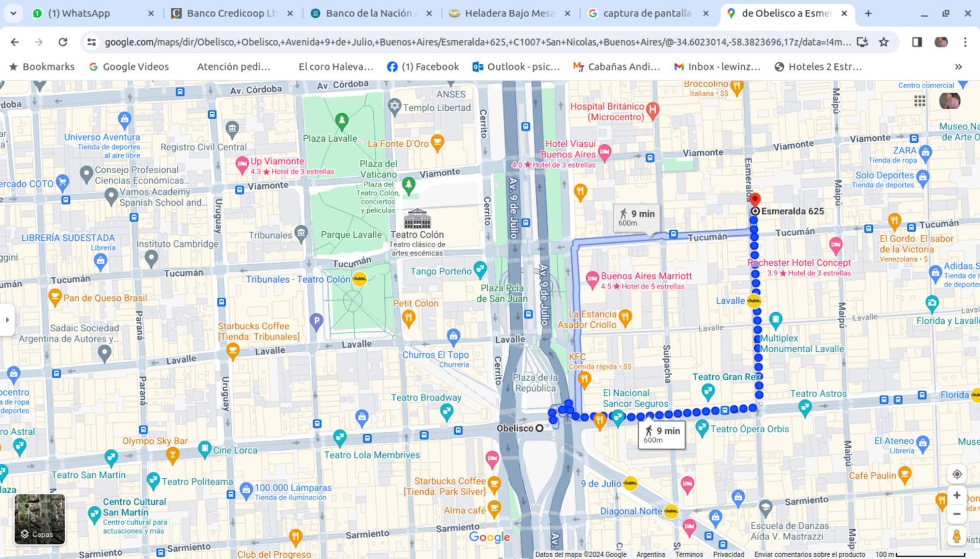Select the Templo Libertad marker
Image resolution: width=980 pixels, height=559 pixels.
click(394, 107)
